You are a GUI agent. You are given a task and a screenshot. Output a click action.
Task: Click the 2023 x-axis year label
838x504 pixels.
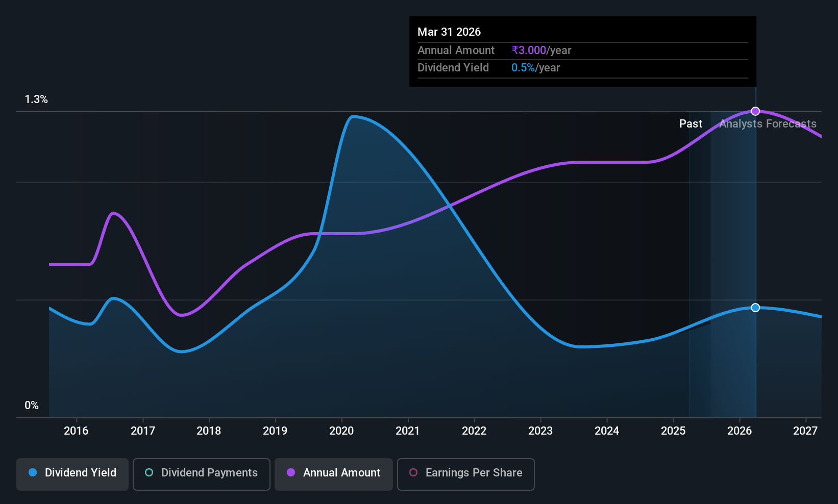click(540, 431)
